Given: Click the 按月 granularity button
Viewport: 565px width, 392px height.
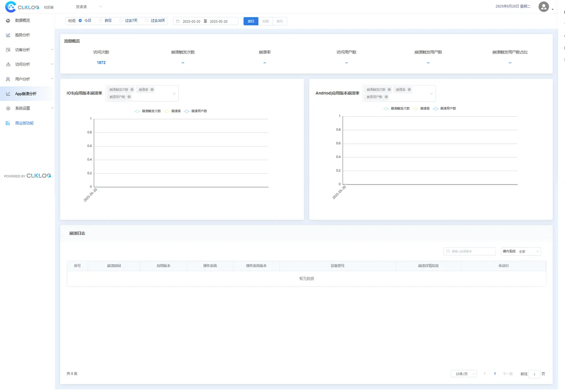Looking at the screenshot, I should tap(280, 21).
